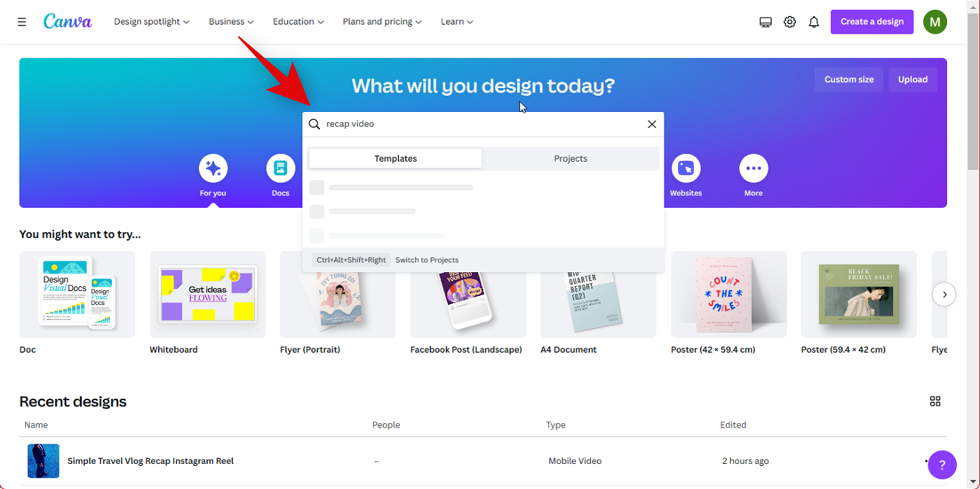Image resolution: width=980 pixels, height=489 pixels.
Task: Click the Custom size button
Action: pyautogui.click(x=849, y=80)
